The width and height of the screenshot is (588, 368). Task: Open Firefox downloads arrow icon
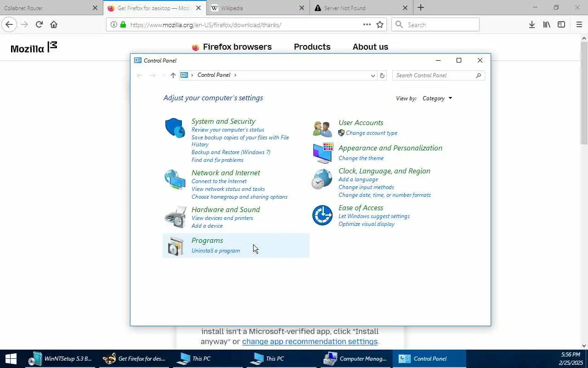pos(531,24)
